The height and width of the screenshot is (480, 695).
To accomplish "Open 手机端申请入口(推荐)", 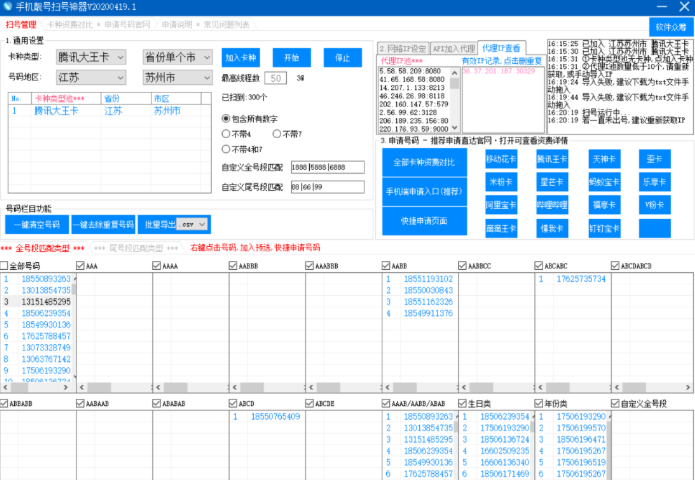I will [x=424, y=191].
